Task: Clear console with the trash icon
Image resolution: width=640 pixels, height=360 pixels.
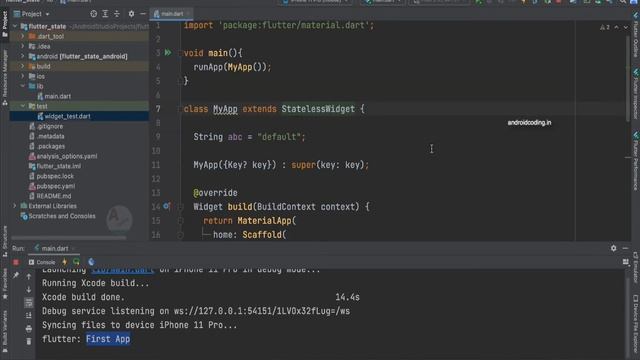Action: (x=29, y=341)
